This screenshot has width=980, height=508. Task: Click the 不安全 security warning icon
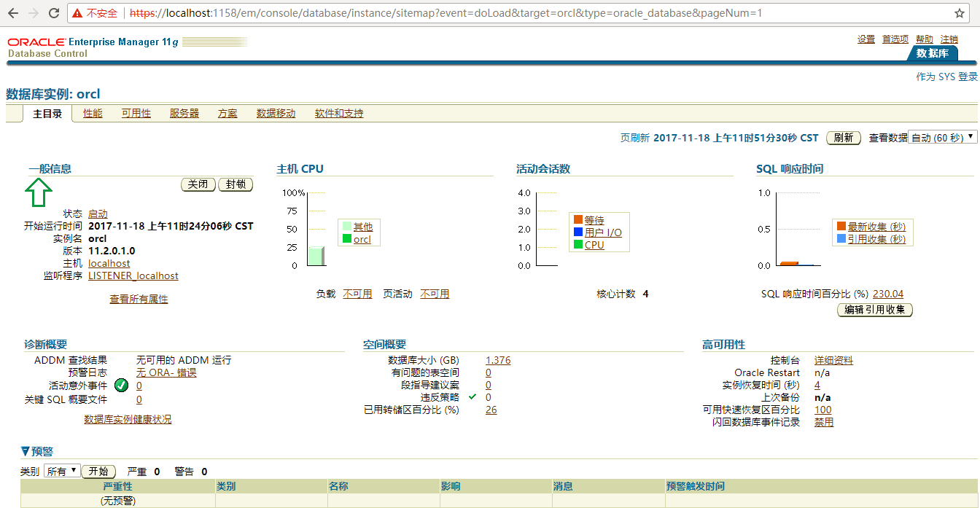coord(78,14)
